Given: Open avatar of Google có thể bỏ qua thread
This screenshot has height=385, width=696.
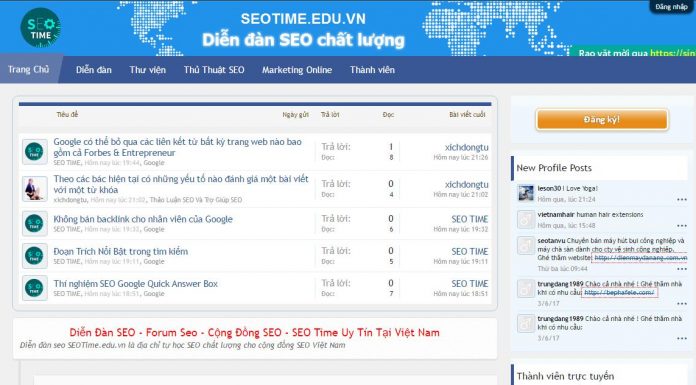Looking at the screenshot, I should pos(34,152).
